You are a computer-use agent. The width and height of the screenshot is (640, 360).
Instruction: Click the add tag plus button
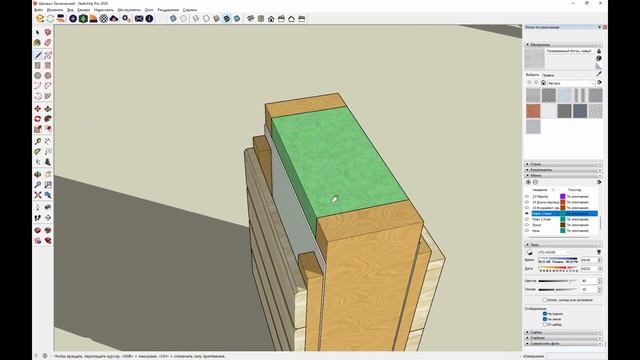pyautogui.click(x=528, y=182)
